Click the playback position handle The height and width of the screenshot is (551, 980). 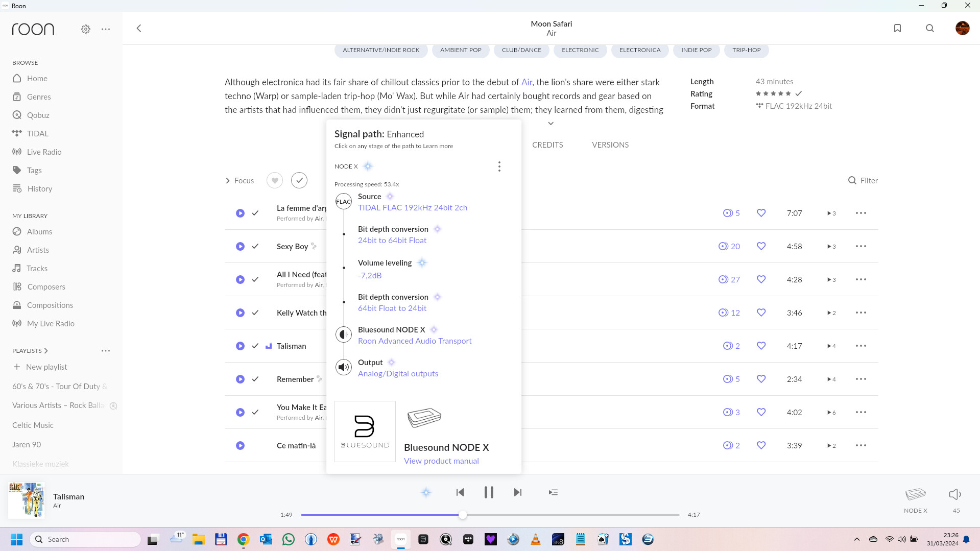click(x=462, y=515)
